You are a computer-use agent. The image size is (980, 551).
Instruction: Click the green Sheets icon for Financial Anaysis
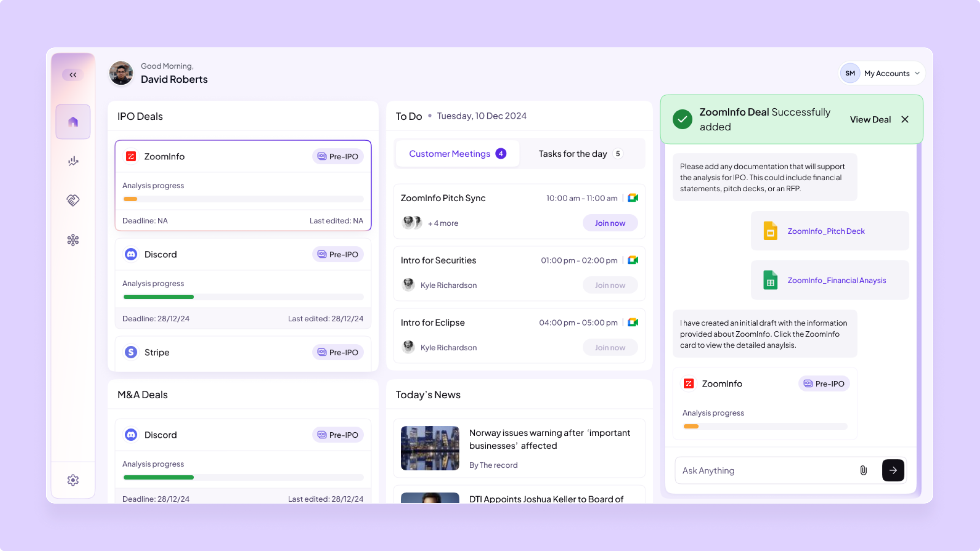click(770, 280)
